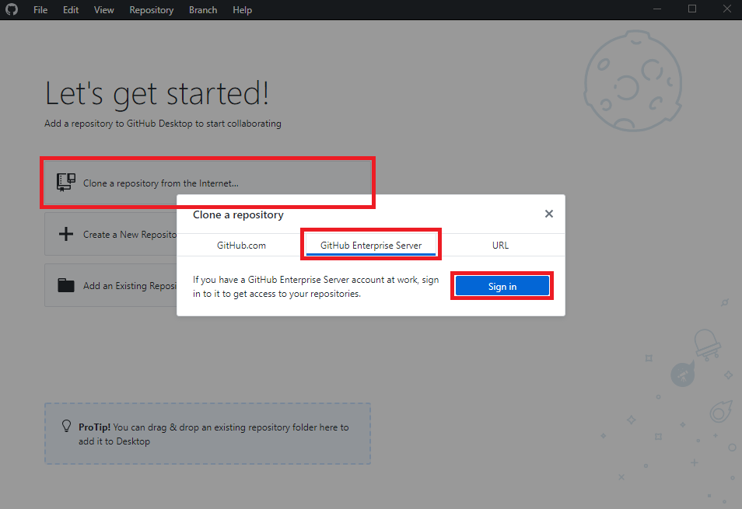Choose Add an Existing Repository option
This screenshot has height=509, width=742.
111,285
